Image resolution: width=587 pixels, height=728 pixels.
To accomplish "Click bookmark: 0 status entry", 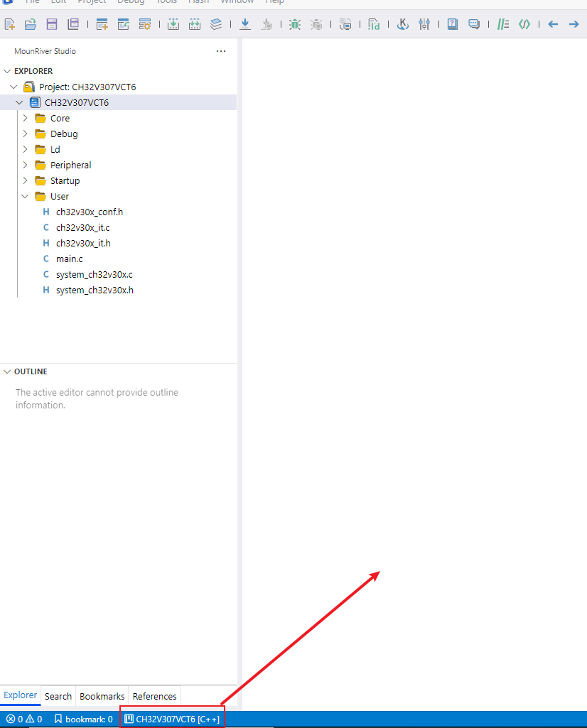I will pos(84,719).
